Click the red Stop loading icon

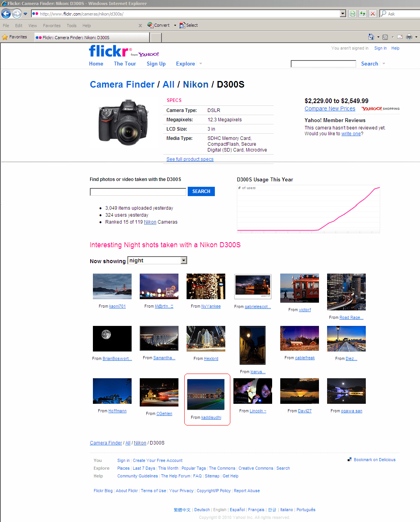click(x=373, y=14)
